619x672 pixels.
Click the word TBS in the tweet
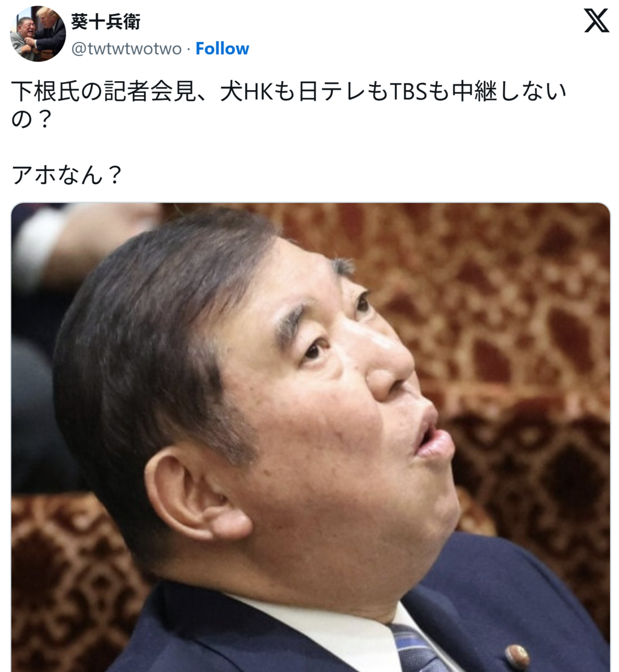tap(411, 92)
